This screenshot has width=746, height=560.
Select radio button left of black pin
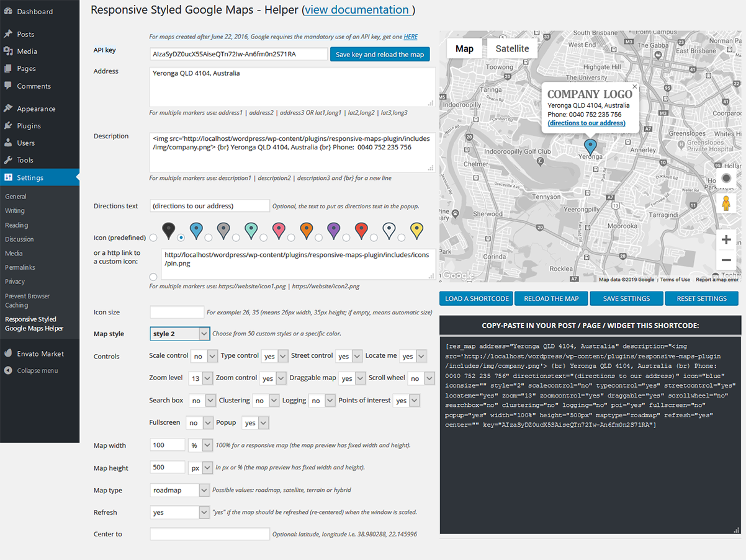tap(153, 238)
